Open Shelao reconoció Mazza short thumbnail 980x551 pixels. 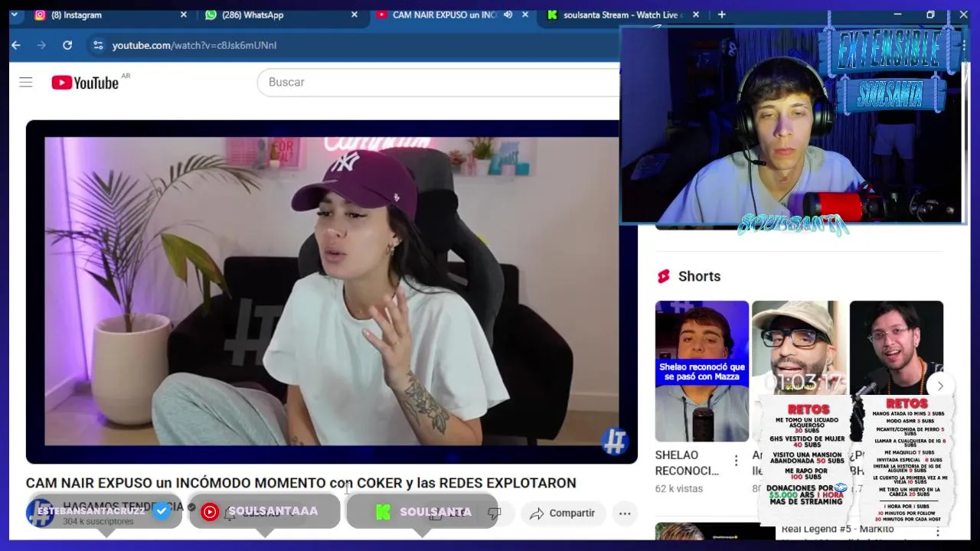click(702, 371)
